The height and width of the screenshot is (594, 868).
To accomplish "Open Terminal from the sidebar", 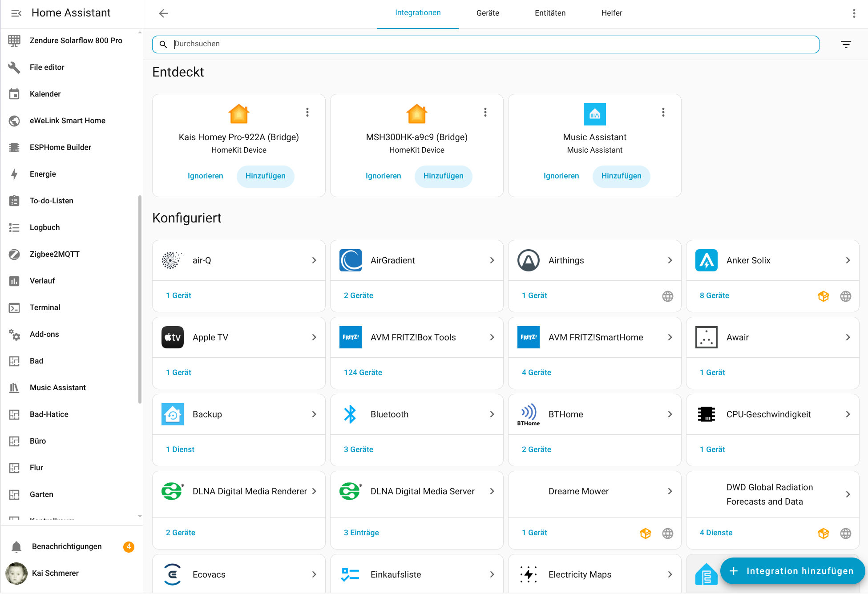I will point(71,307).
